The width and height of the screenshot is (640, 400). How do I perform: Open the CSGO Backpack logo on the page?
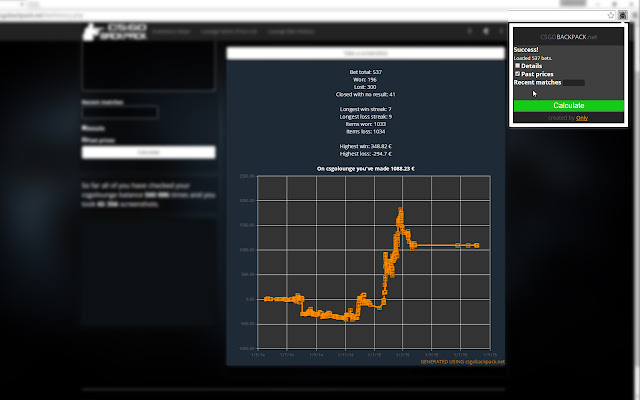pyautogui.click(x=115, y=31)
